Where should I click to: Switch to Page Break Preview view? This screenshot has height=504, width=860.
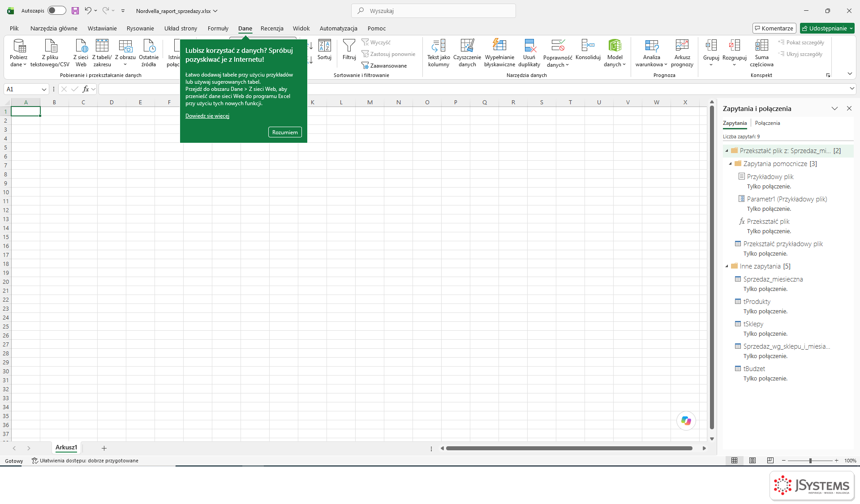click(770, 461)
